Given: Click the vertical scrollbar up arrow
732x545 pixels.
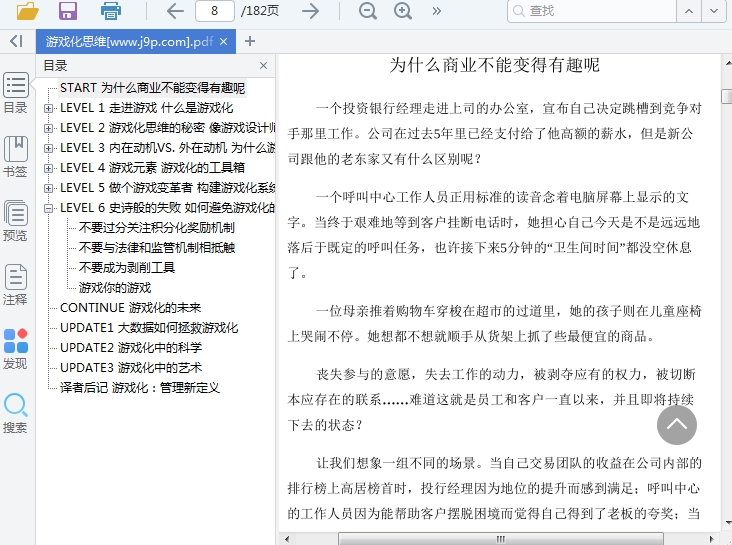Looking at the screenshot, I should click(x=728, y=63).
